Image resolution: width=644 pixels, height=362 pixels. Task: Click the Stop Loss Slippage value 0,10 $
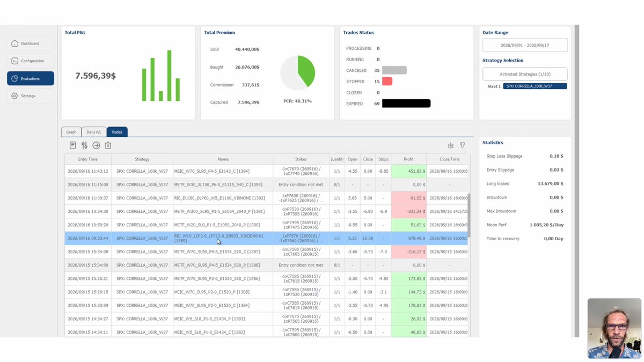(x=557, y=156)
